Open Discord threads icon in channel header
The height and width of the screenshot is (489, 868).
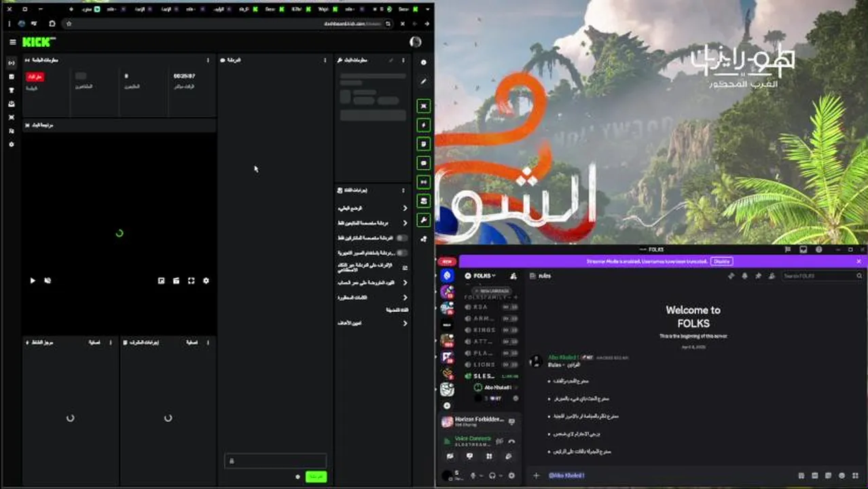click(731, 276)
